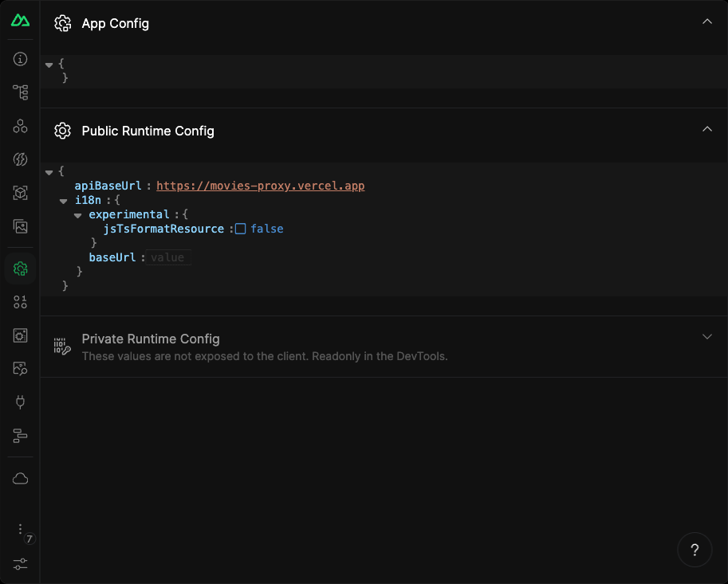Screen dimensions: 728x584
Task: Open the Components tab icon
Action: click(20, 126)
